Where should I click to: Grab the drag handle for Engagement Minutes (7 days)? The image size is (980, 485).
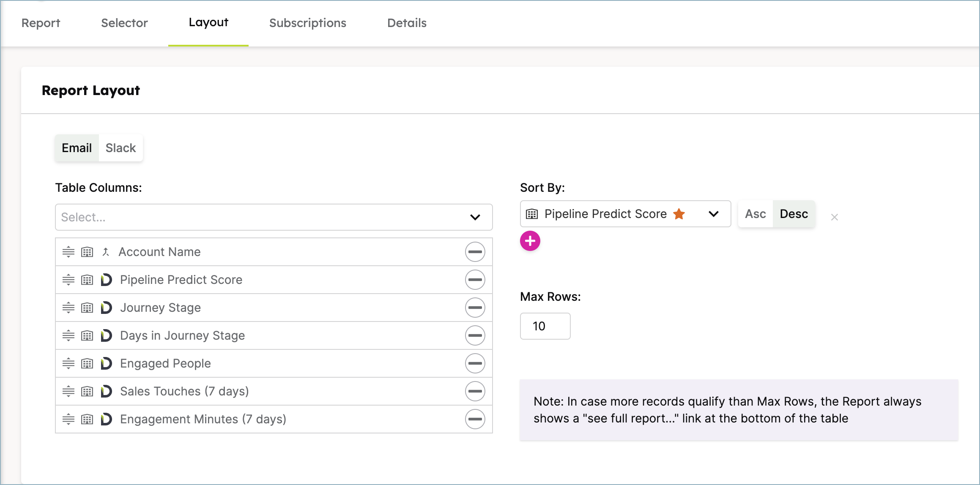click(68, 420)
